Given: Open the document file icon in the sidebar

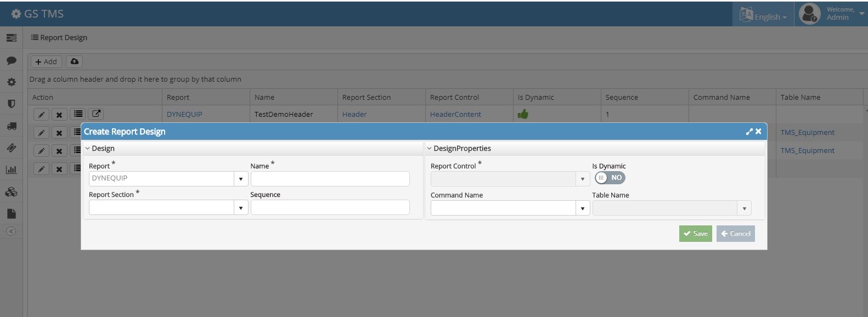Looking at the screenshot, I should tap(11, 213).
